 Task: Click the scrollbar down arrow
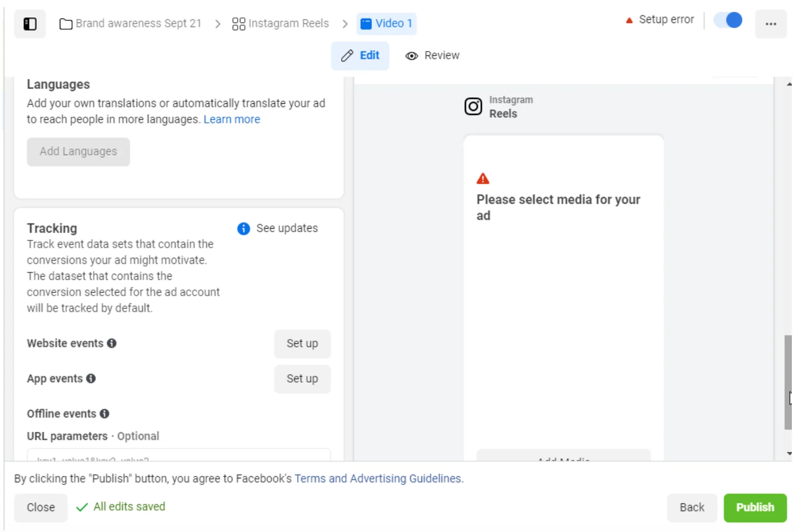(789, 454)
